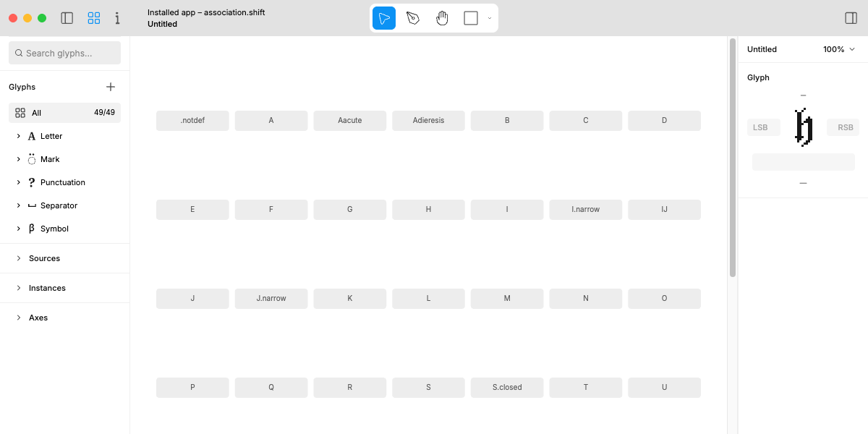868x434 pixels.
Task: Focus the Search glyphs field
Action: (65, 53)
